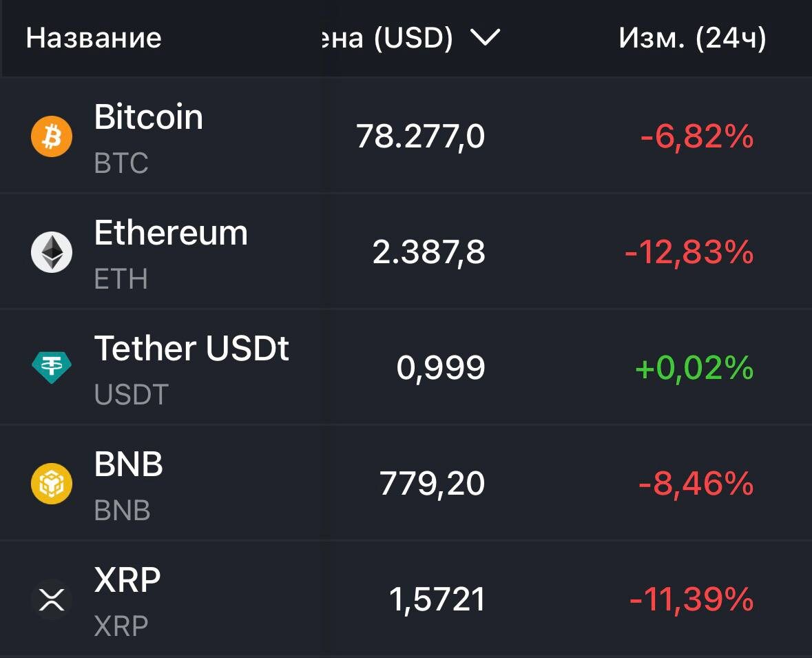Click the Ethereum price 2.387,8

(x=429, y=252)
